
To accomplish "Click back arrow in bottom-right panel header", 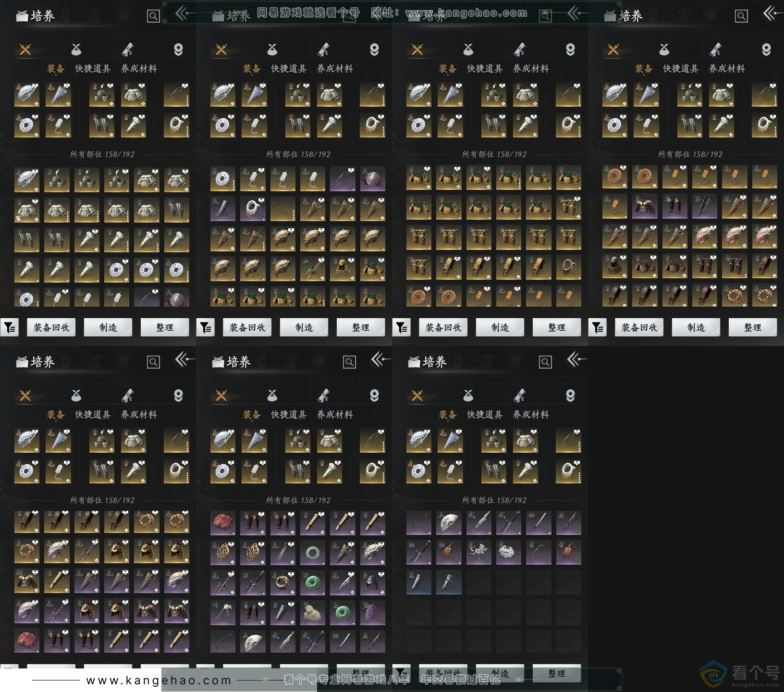I will coord(576,359).
